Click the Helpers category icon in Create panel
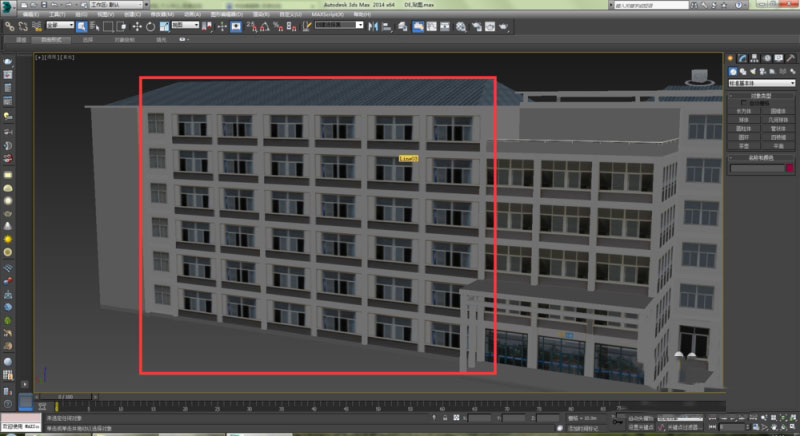 point(772,72)
